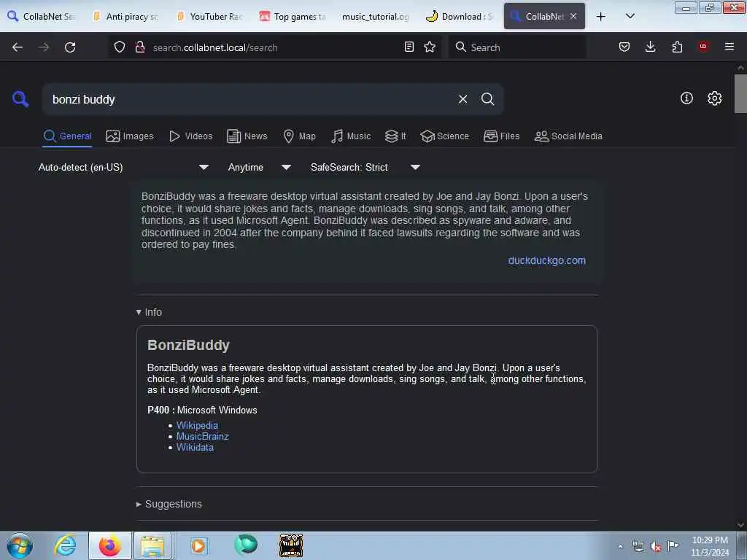Click the browser address bar URL

point(275,47)
